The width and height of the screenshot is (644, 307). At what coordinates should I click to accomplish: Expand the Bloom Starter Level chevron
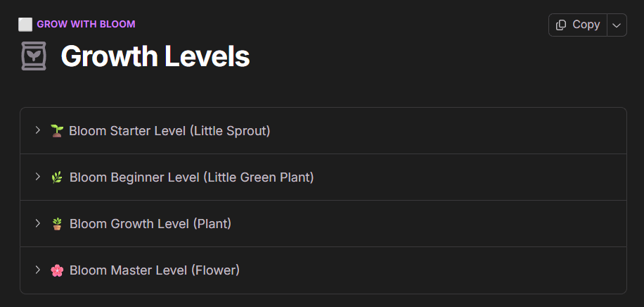pyautogui.click(x=38, y=130)
